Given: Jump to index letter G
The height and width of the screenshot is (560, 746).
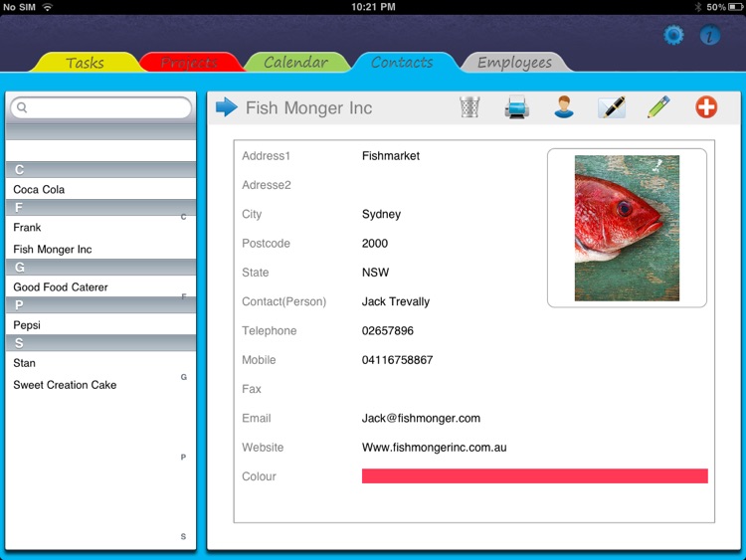Looking at the screenshot, I should point(184,377).
